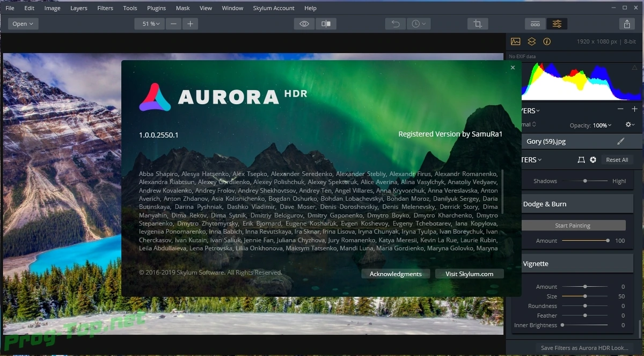Zoom in with the plus button
Image resolution: width=644 pixels, height=356 pixels.
tap(190, 24)
